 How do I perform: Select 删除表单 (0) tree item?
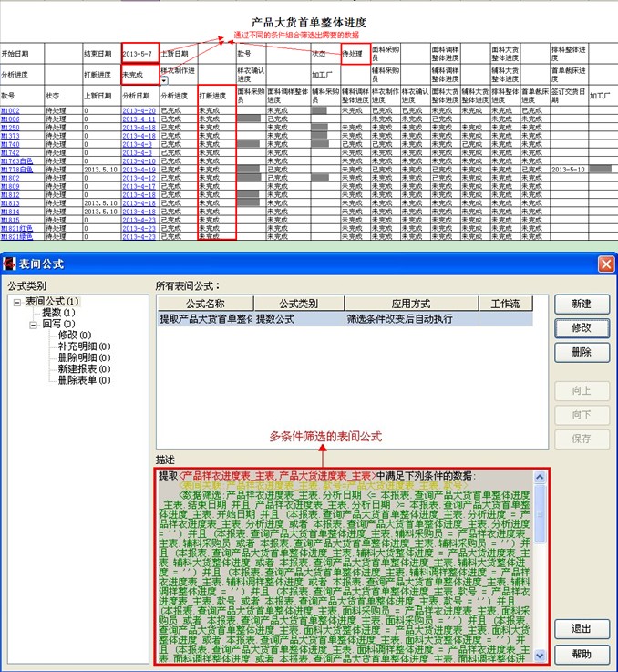83,379
